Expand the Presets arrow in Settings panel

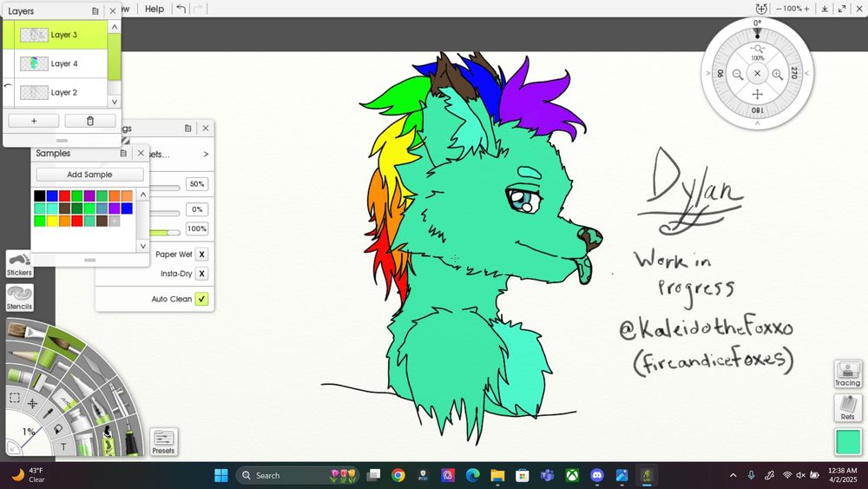[x=206, y=154]
